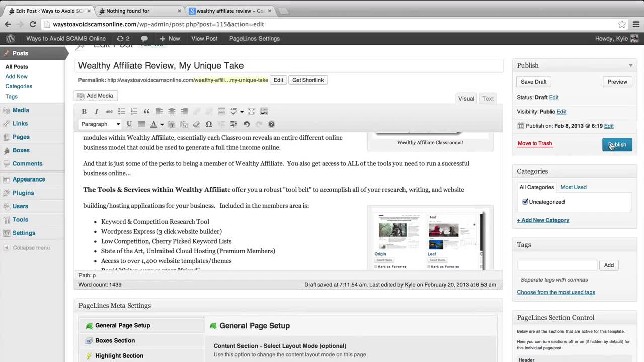Open the Settings menu in sidebar
This screenshot has height=362, width=644.
pos(24,233)
